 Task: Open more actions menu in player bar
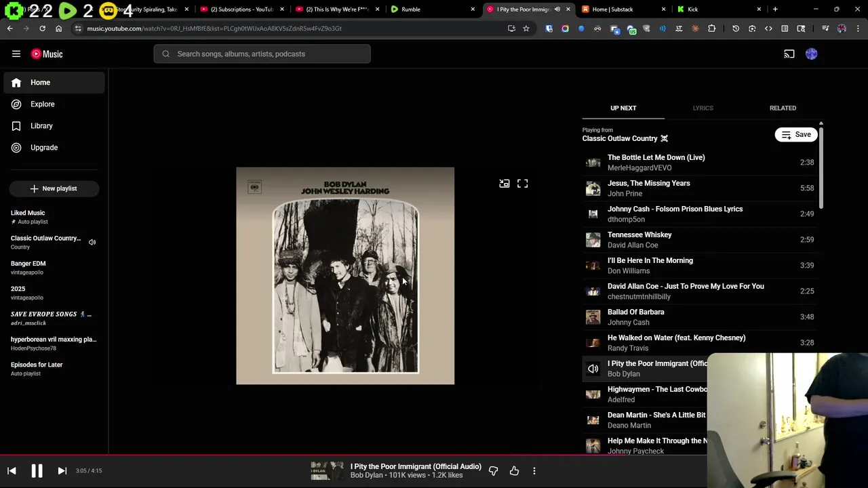coord(534,470)
